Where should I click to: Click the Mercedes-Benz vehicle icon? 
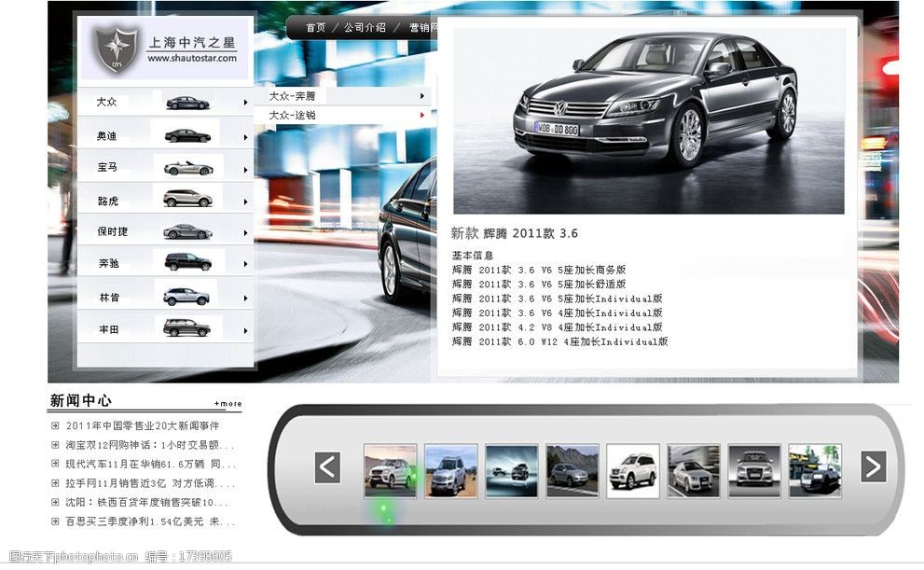(x=189, y=263)
